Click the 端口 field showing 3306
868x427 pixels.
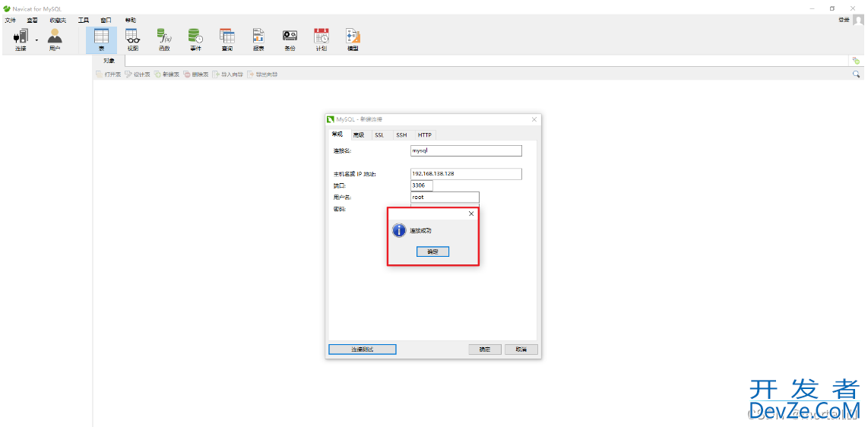coord(422,185)
